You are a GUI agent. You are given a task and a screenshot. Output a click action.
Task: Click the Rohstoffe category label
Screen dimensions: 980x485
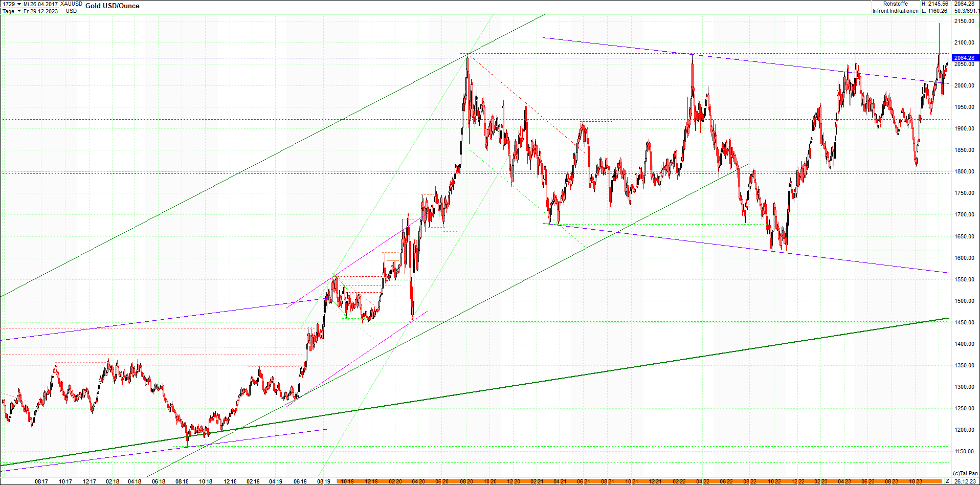896,4
